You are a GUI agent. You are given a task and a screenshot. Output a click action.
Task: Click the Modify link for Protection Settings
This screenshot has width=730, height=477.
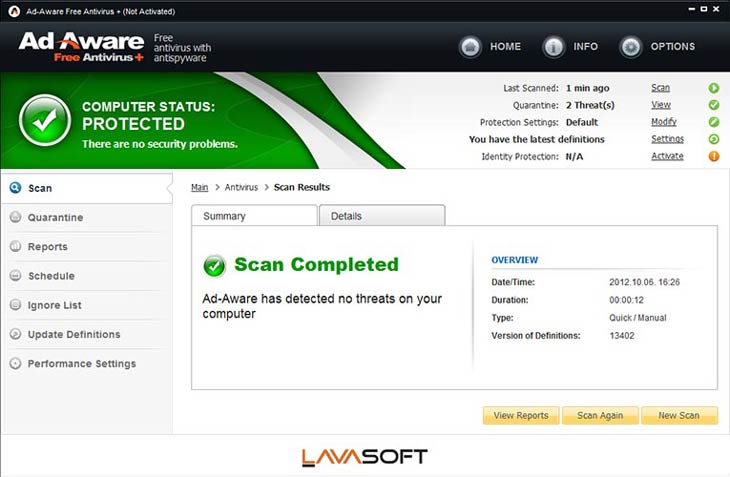663,122
